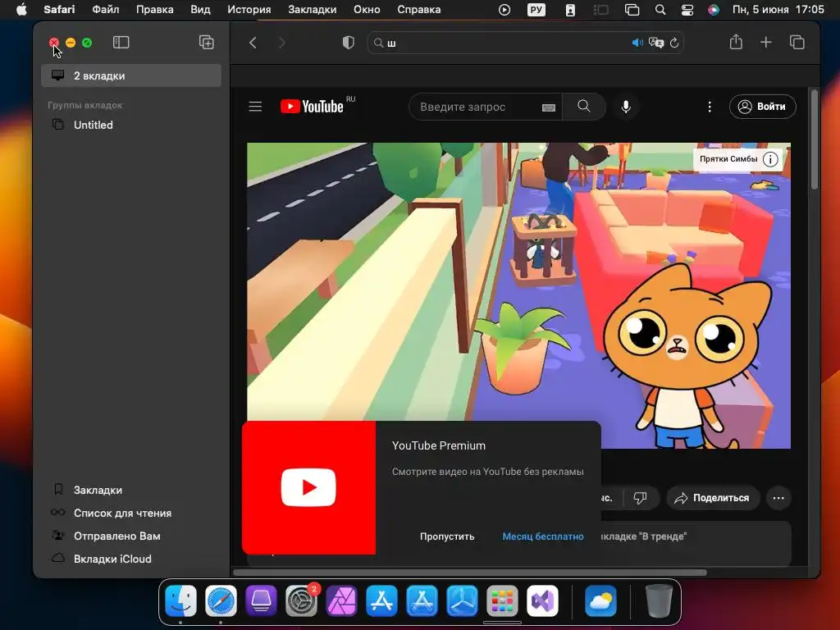Click Пропустить in Premium popup
The width and height of the screenshot is (840, 630).
point(447,536)
